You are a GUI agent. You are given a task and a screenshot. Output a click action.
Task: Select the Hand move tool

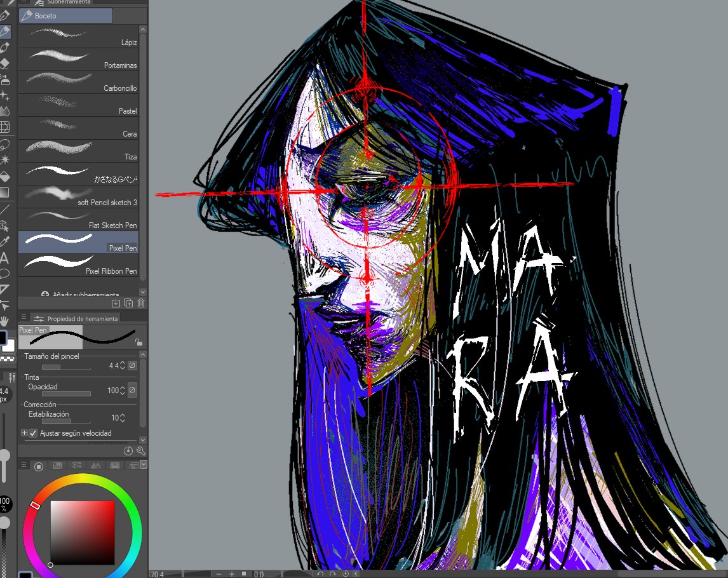tap(4, 321)
